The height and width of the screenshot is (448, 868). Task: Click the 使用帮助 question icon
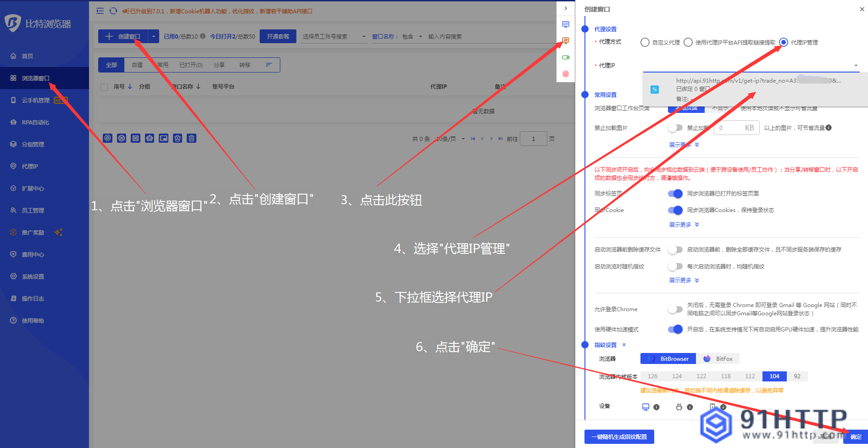pyautogui.click(x=13, y=320)
